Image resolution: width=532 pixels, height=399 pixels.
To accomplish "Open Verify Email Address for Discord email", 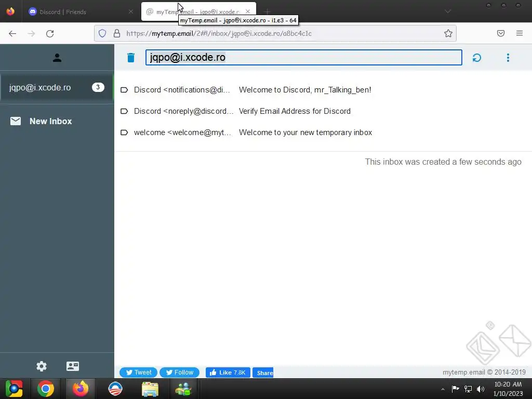I will (x=295, y=111).
